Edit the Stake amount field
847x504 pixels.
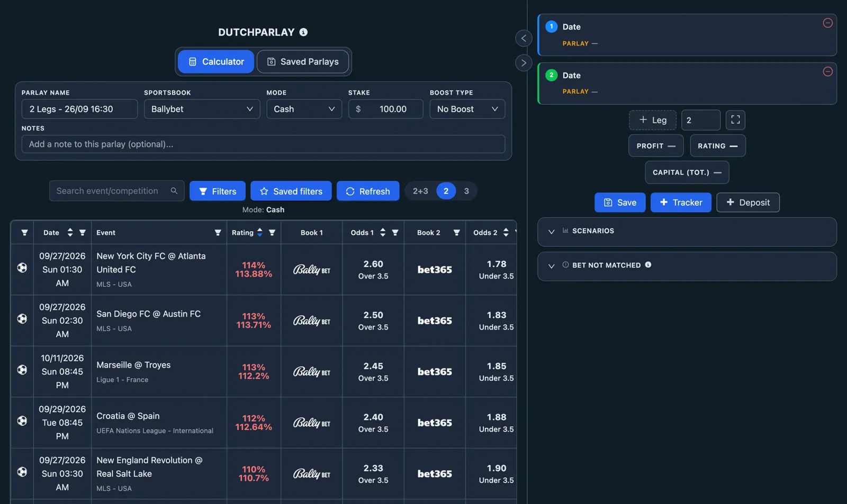click(x=385, y=109)
